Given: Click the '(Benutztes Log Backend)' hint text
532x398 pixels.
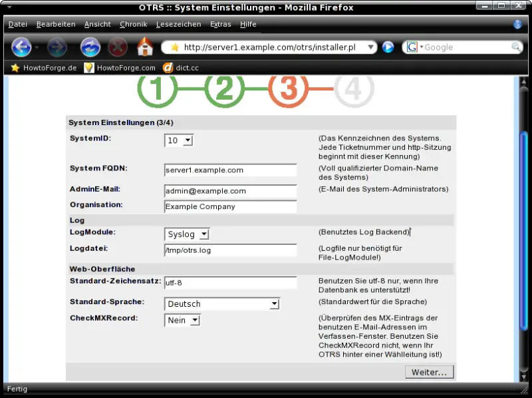Looking at the screenshot, I should point(364,232).
